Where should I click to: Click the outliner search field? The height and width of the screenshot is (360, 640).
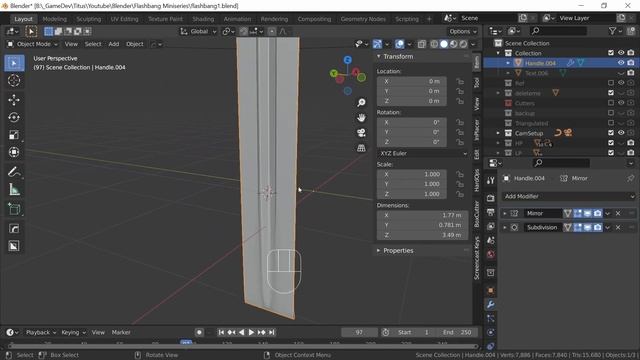[x=558, y=31]
